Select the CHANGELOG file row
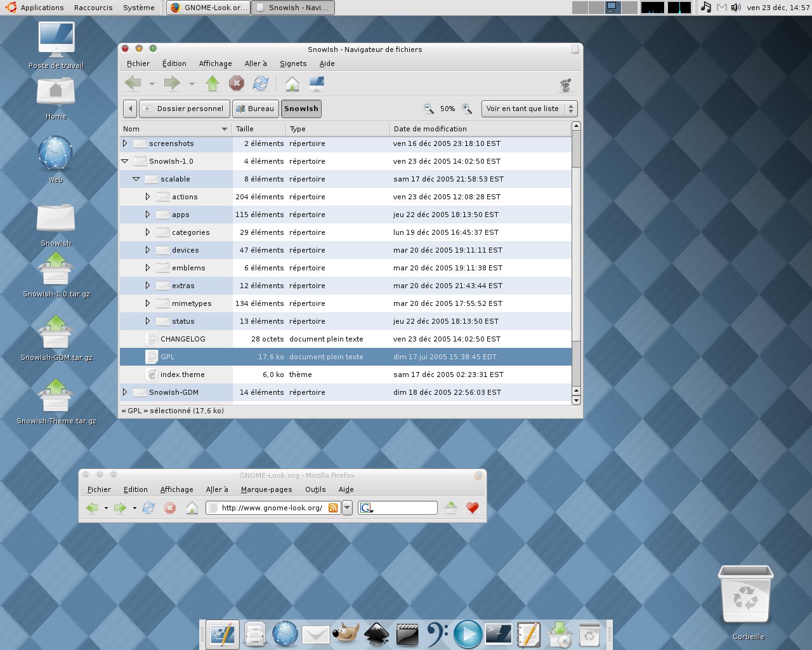Viewport: 812px width, 650px height. pos(346,339)
